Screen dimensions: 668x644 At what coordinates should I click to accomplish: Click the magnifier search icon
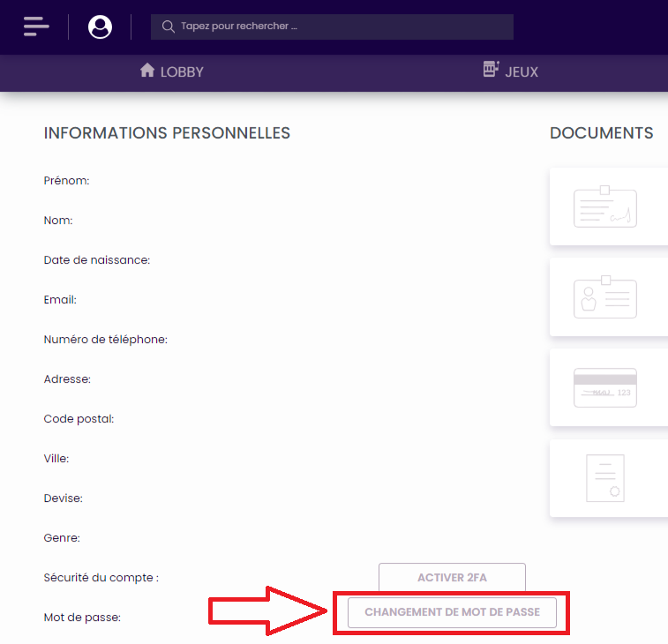pos(168,26)
